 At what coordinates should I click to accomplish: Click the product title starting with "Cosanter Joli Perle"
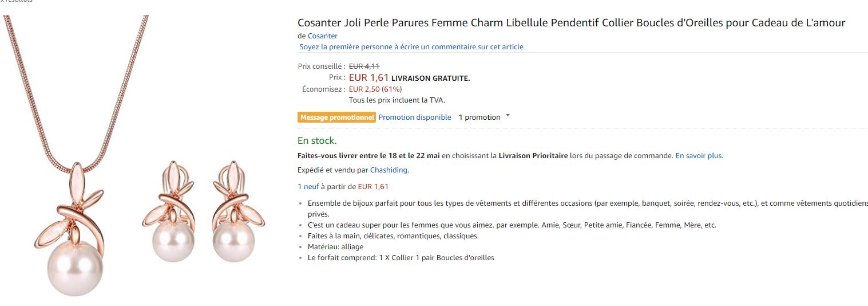570,23
